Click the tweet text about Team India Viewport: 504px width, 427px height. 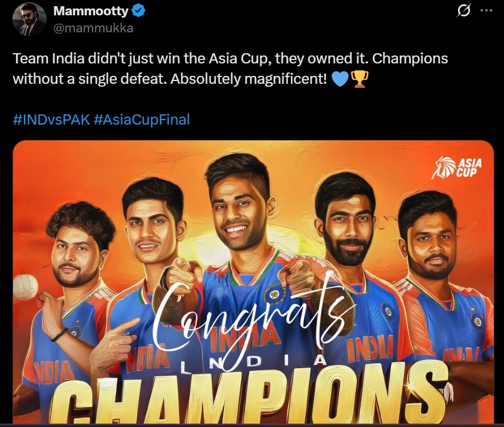click(230, 69)
